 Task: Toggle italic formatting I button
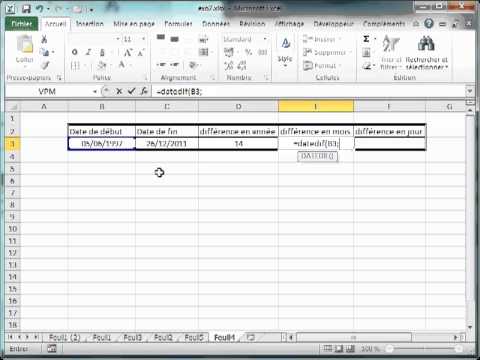pyautogui.click(x=89, y=52)
